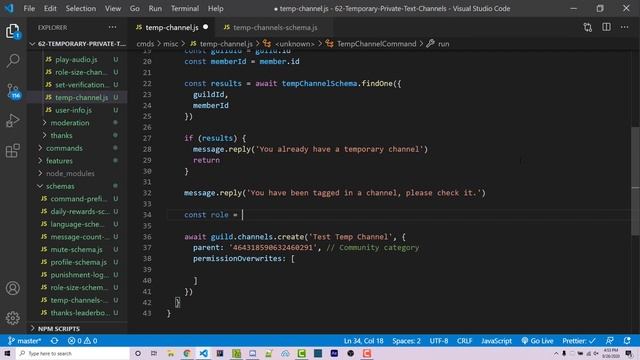Screen dimensions: 640x360
Task: Click the VS Code logo icon in title bar
Action: click(x=9, y=8)
